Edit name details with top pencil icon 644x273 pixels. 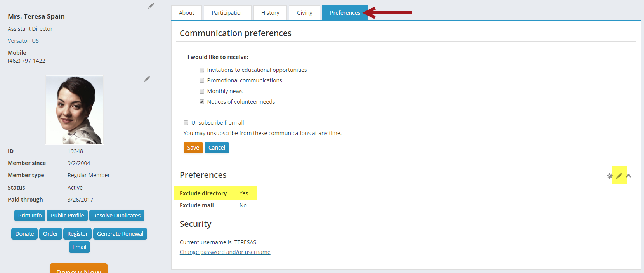pos(151,5)
